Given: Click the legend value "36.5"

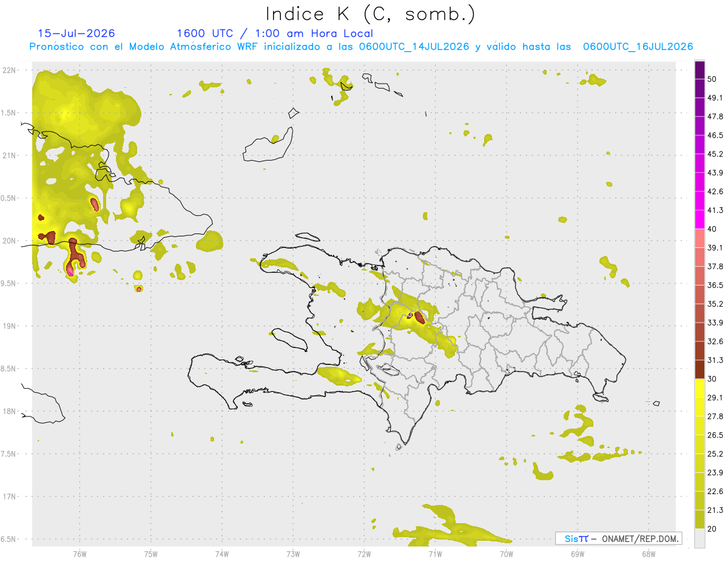Looking at the screenshot, I should (x=716, y=285).
